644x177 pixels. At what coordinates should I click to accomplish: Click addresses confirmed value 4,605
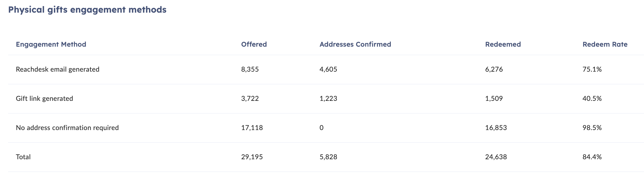tap(328, 69)
